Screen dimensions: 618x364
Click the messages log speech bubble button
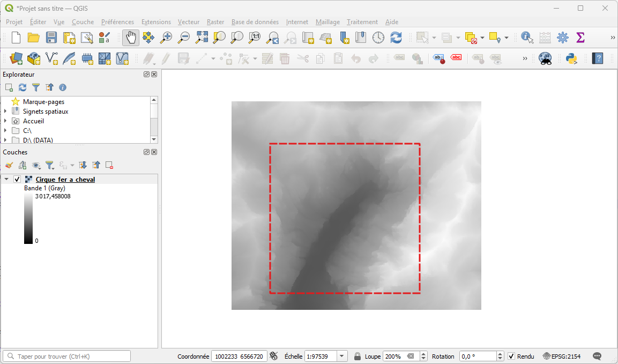(x=597, y=356)
